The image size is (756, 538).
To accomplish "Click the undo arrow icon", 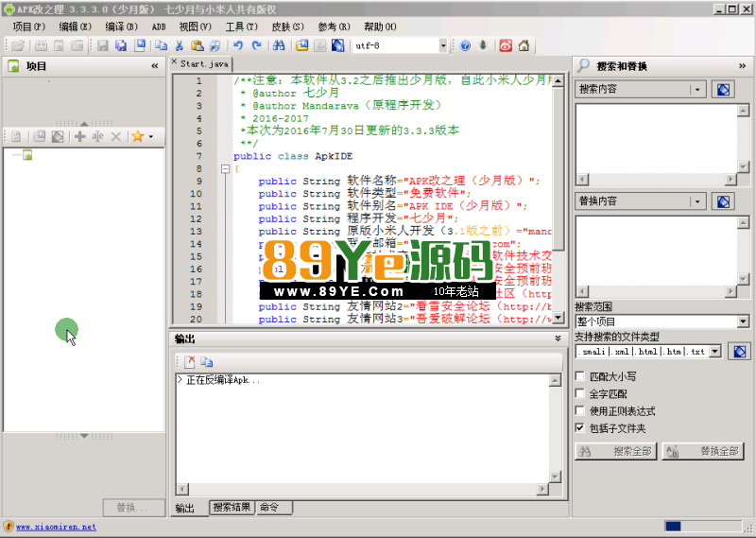I will [238, 45].
